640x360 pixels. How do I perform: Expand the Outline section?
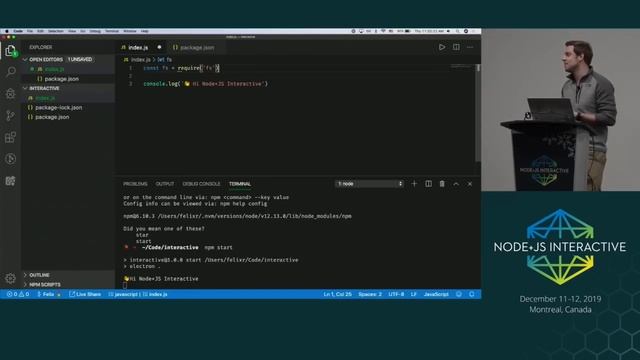tap(39, 275)
